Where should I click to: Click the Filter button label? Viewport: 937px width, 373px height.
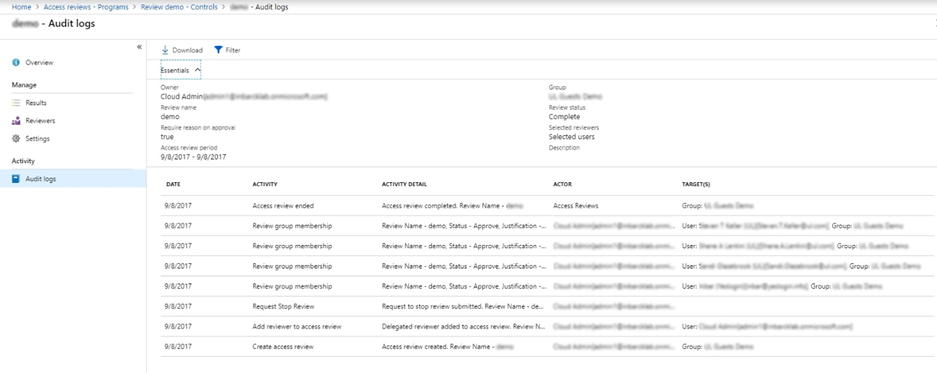233,50
